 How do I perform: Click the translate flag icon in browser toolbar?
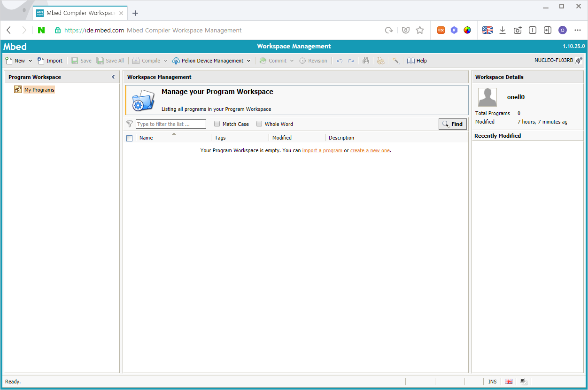(x=487, y=30)
